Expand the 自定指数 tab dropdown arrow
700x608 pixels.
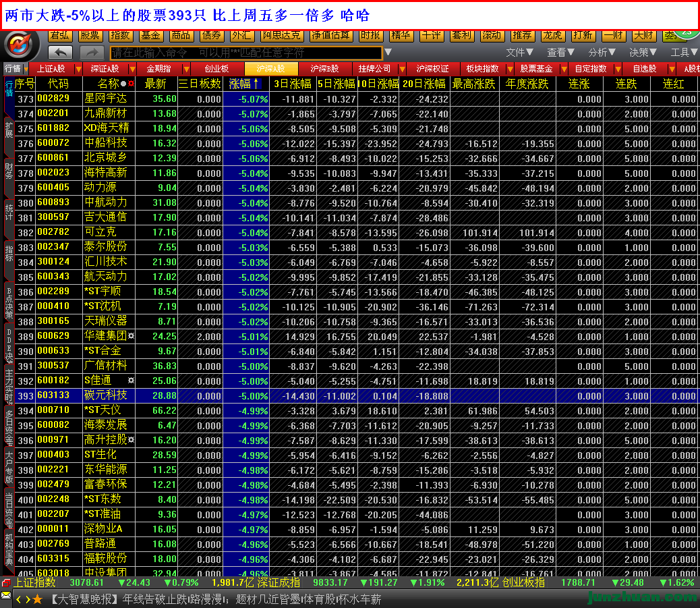(x=618, y=70)
